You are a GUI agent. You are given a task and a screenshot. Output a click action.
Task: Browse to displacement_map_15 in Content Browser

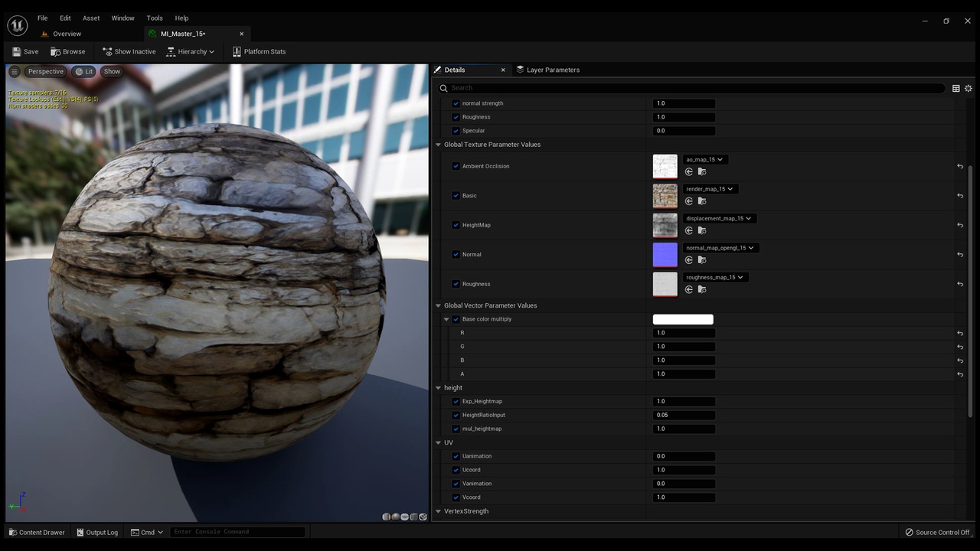[x=701, y=230]
